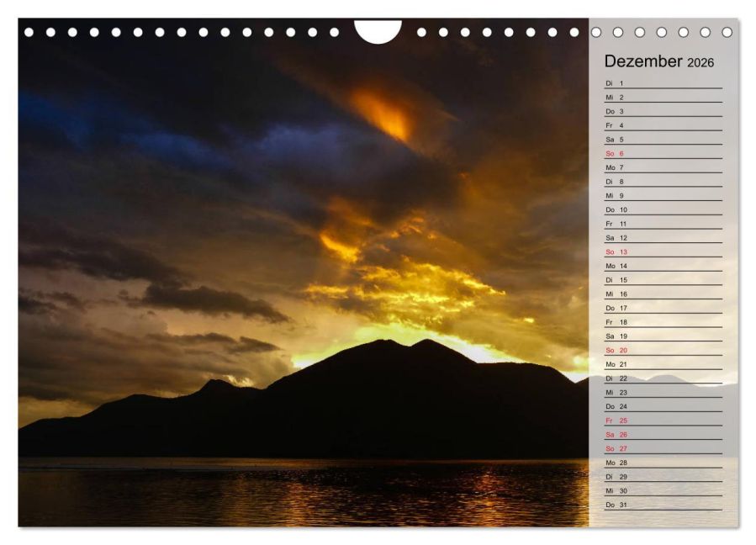Viewport: 756px width, 545px height.
Task: Select the date row Do 24
Action: 663,406
